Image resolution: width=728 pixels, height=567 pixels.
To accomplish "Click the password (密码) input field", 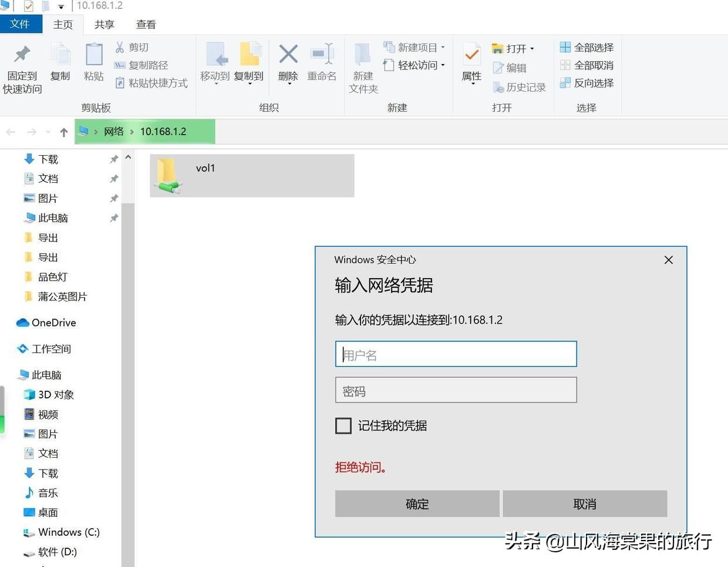I will pos(456,391).
